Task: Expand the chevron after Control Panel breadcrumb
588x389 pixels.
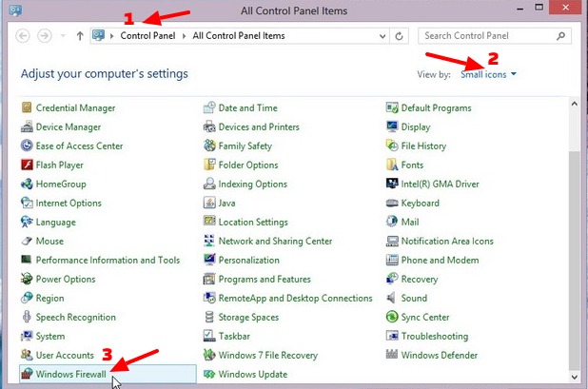Action: tap(184, 36)
